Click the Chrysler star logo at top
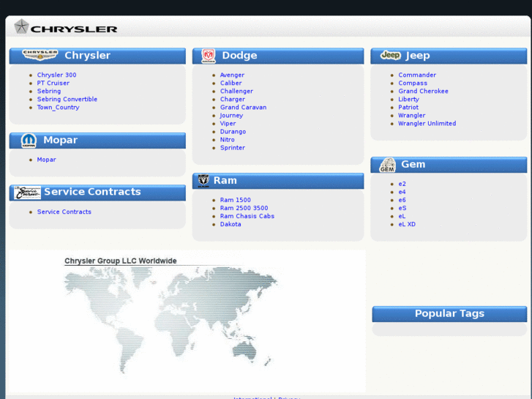 point(21,26)
